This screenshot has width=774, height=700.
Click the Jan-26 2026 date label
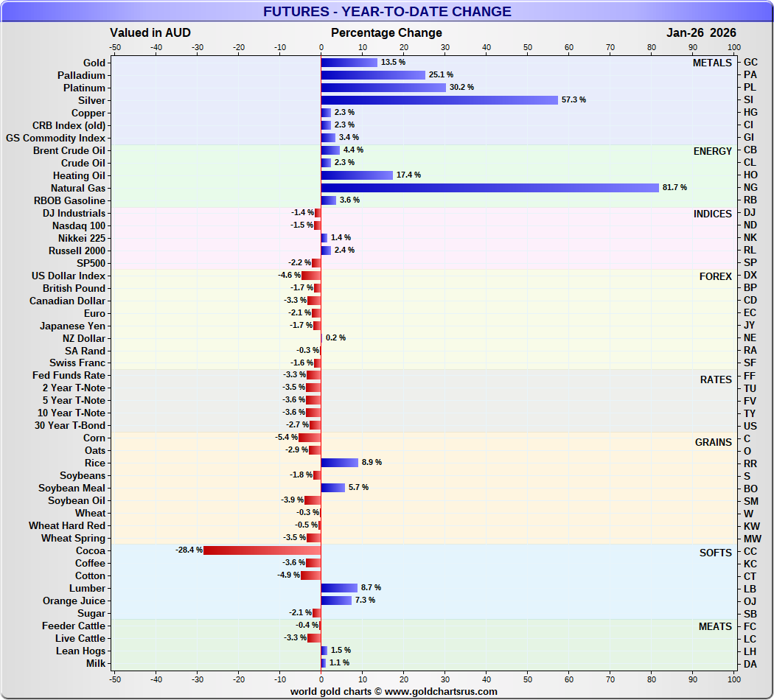click(x=700, y=32)
